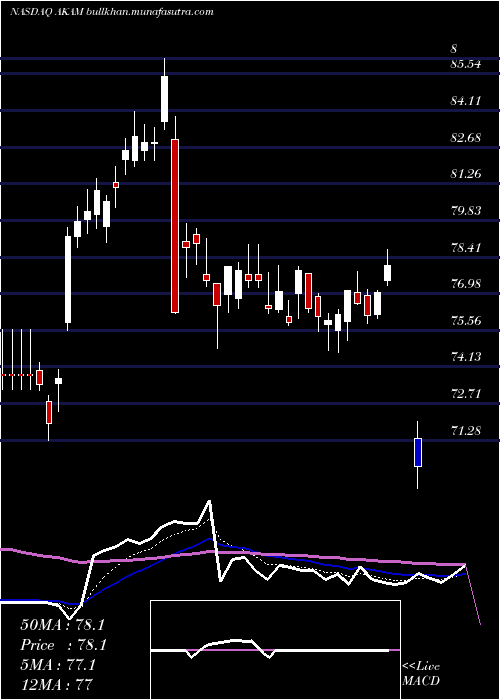
Task: Click the 12MA : 77 readout
Action: pos(56,684)
